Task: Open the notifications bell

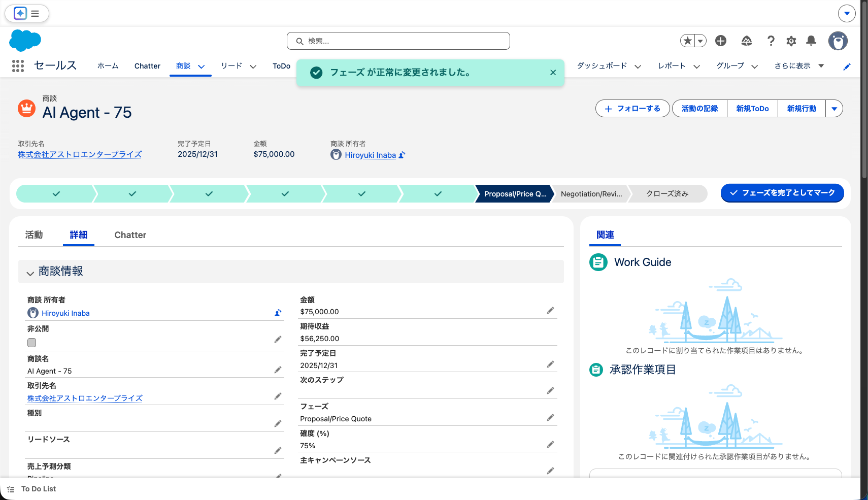Action: (x=811, y=41)
